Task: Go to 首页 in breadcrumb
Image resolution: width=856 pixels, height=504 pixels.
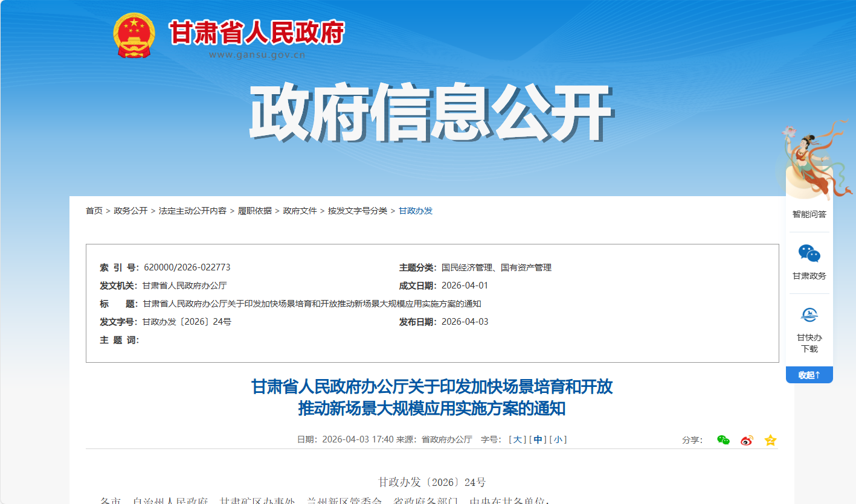Action: click(94, 211)
